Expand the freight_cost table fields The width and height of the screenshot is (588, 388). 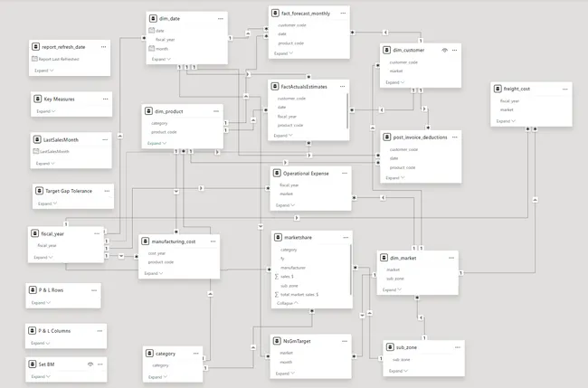[x=506, y=121]
